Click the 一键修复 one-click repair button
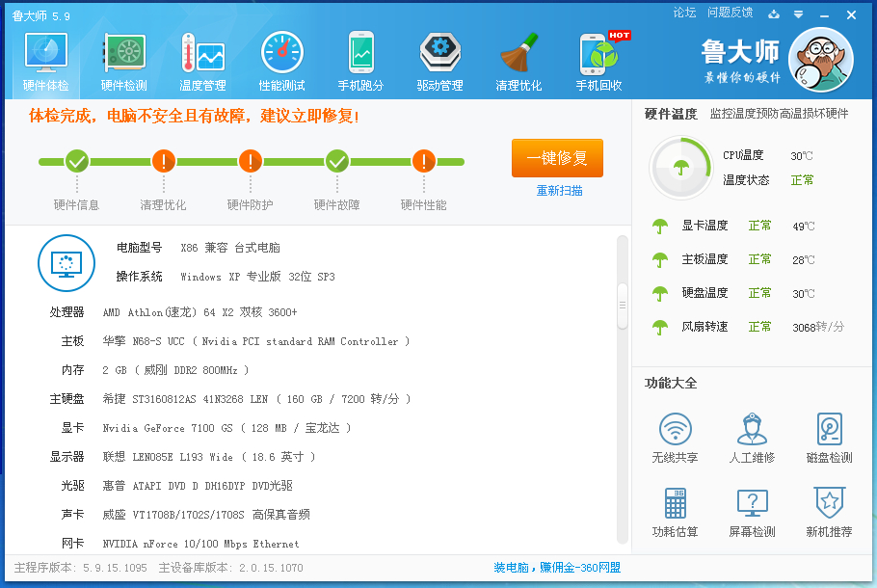 tap(557, 158)
